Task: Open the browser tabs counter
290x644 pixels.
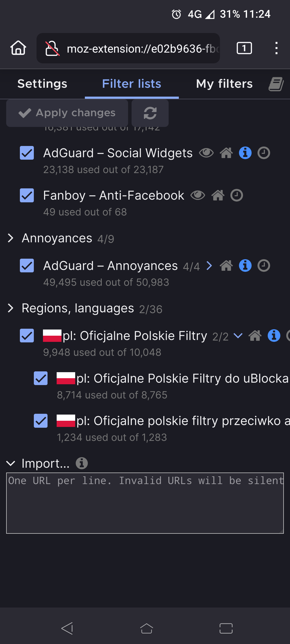Action: pos(244,48)
